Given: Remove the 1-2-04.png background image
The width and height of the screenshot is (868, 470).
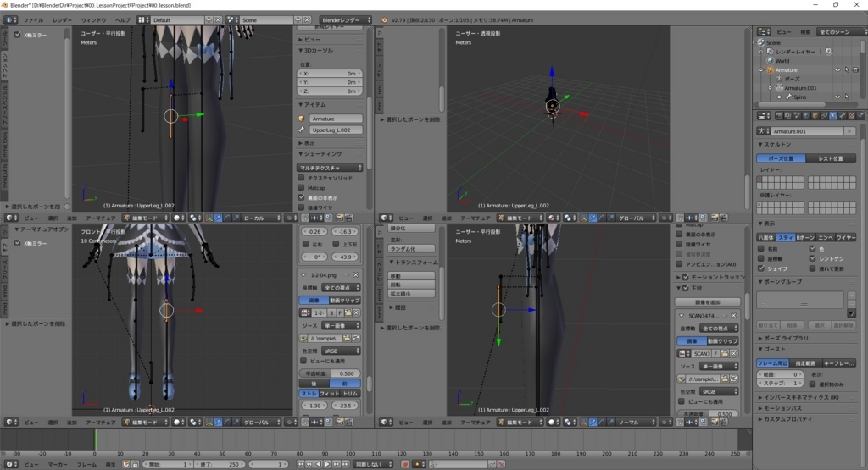Looking at the screenshot, I should pos(356,275).
